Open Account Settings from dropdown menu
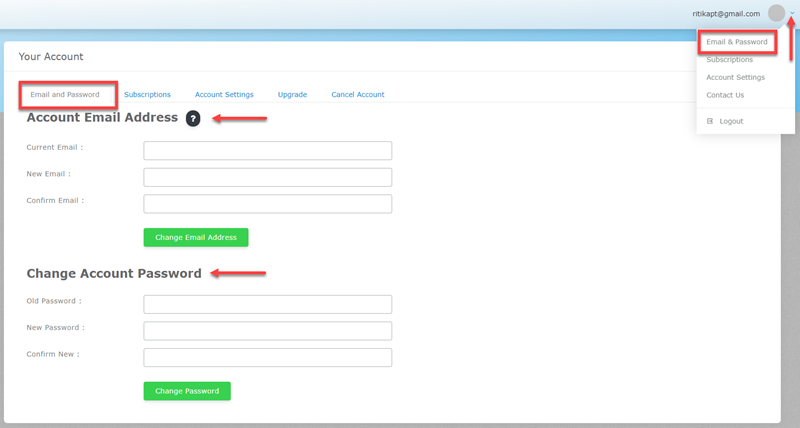This screenshot has width=800, height=428. click(735, 77)
